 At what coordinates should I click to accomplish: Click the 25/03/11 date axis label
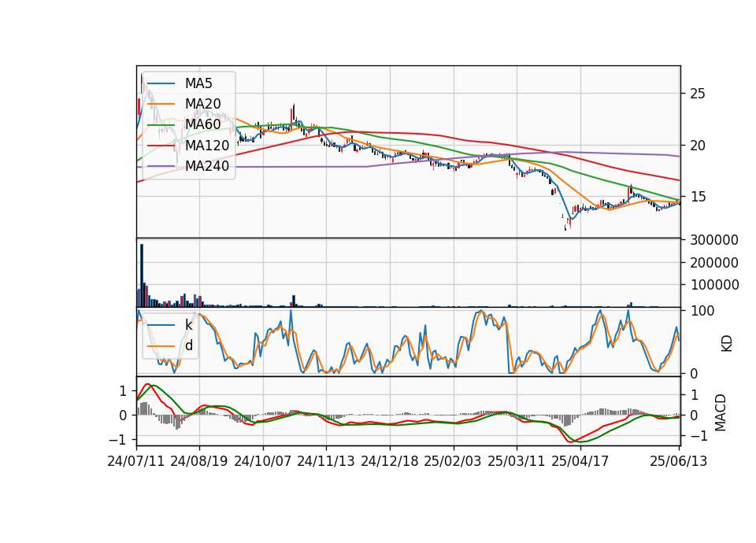coord(517,461)
